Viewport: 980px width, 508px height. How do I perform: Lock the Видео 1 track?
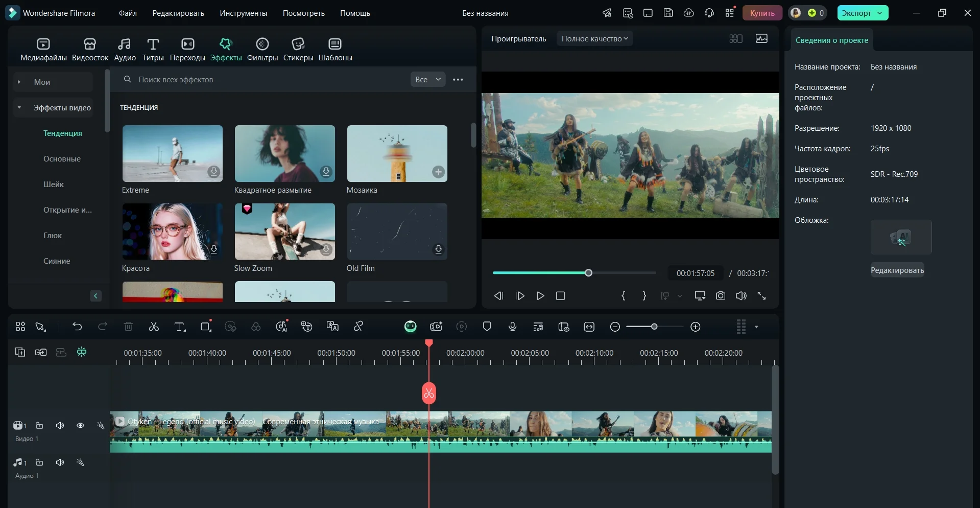pyautogui.click(x=39, y=426)
